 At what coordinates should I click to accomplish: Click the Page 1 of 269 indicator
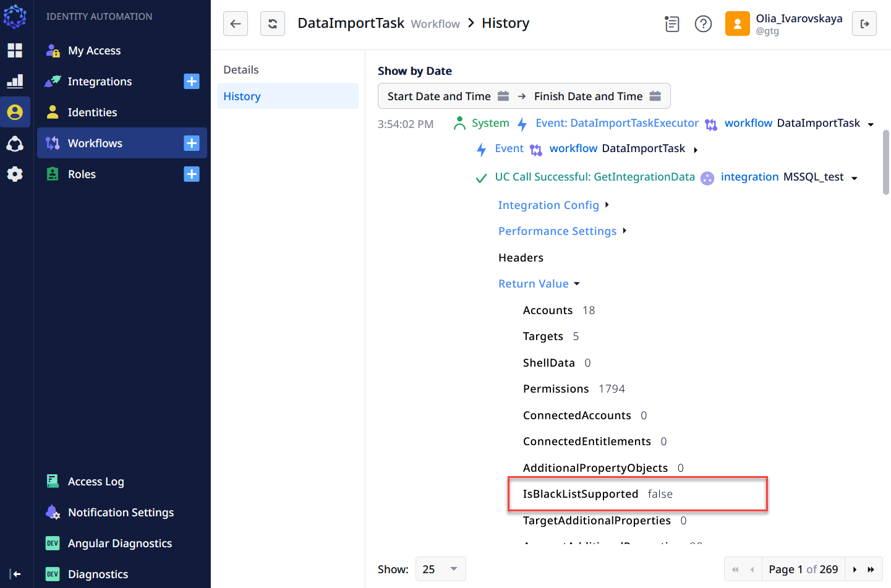803,569
